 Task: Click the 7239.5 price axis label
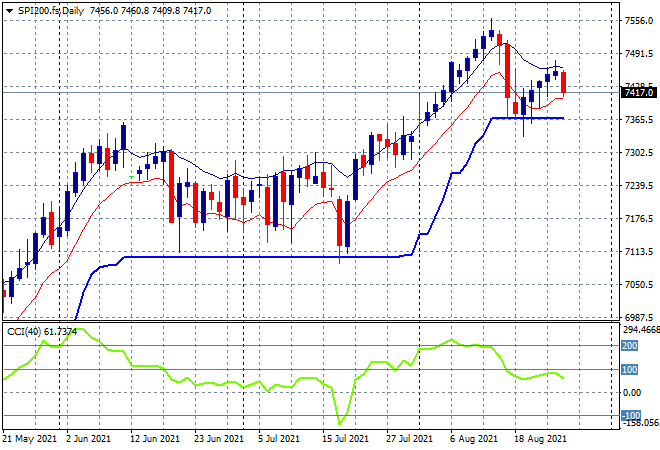[639, 186]
